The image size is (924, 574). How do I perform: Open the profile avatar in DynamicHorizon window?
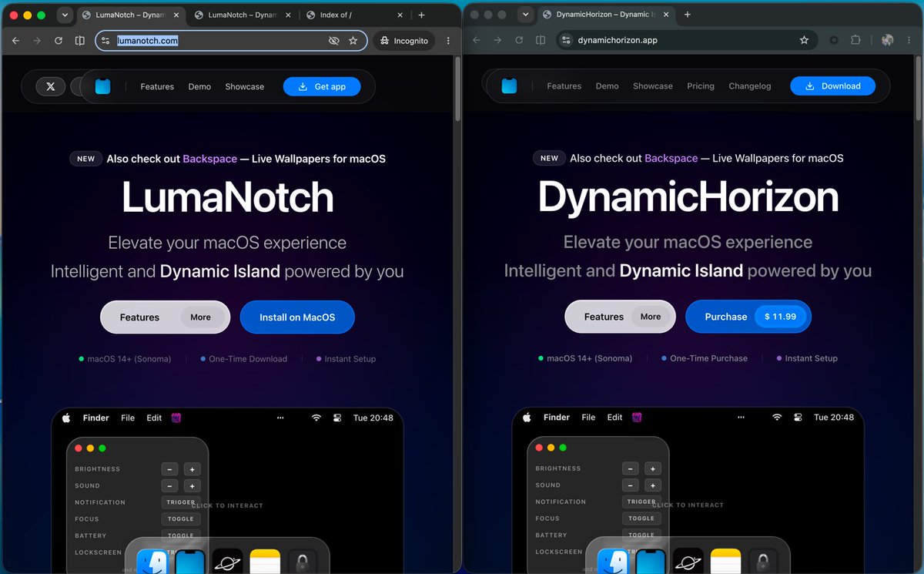(887, 40)
